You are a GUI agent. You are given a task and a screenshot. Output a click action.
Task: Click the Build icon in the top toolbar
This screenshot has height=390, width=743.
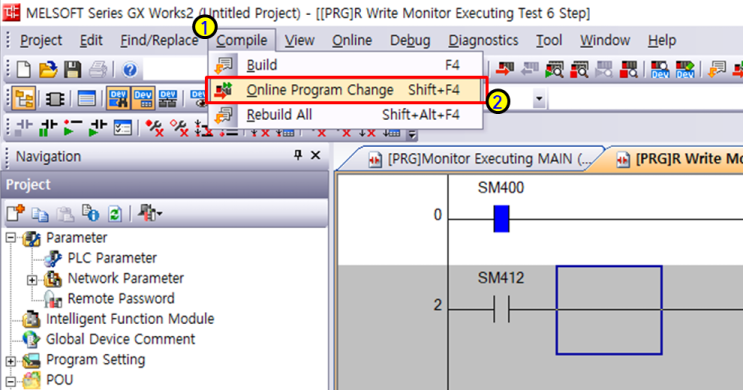(x=717, y=70)
